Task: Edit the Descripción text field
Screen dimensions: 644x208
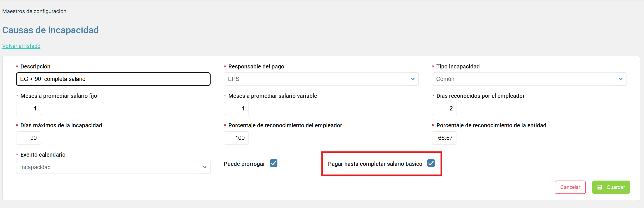Action: tap(113, 79)
